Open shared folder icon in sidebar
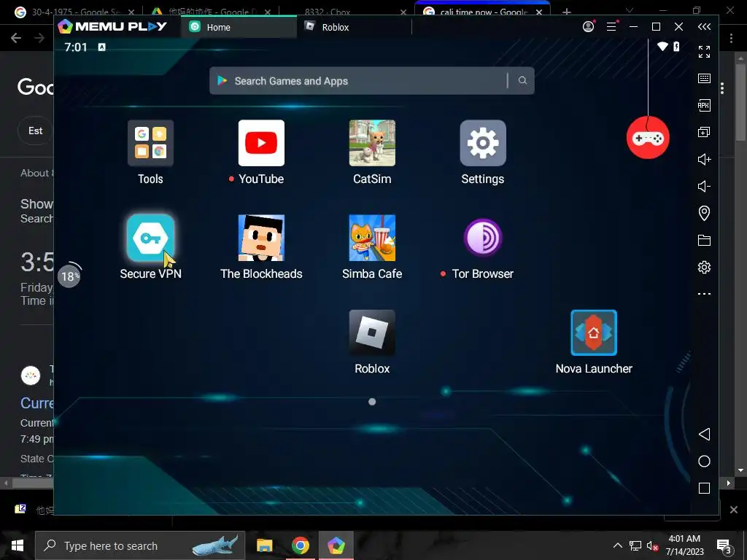 (x=704, y=241)
